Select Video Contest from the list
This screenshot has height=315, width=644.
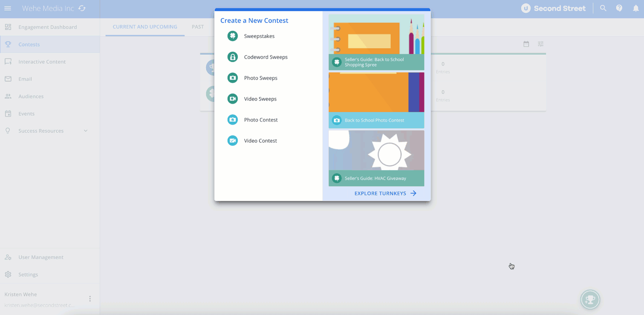[260, 141]
